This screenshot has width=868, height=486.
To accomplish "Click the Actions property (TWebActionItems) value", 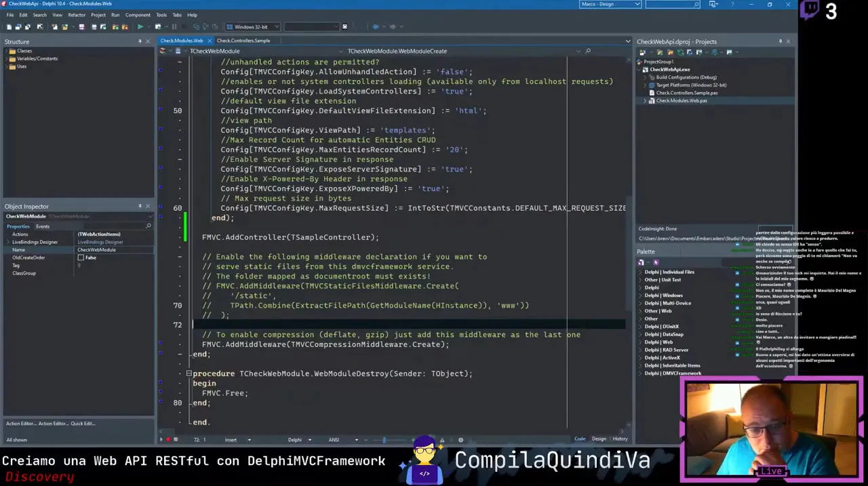I will pyautogui.click(x=115, y=235).
